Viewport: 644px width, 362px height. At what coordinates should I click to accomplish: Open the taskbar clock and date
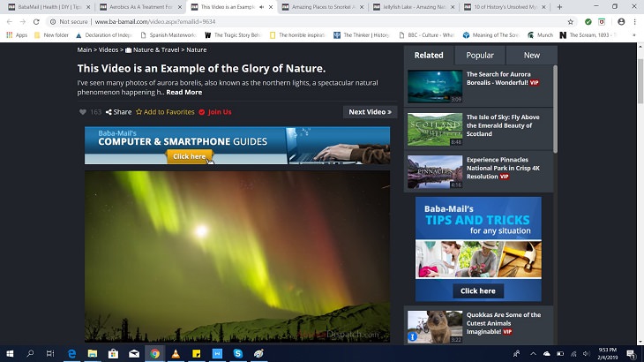pyautogui.click(x=607, y=353)
